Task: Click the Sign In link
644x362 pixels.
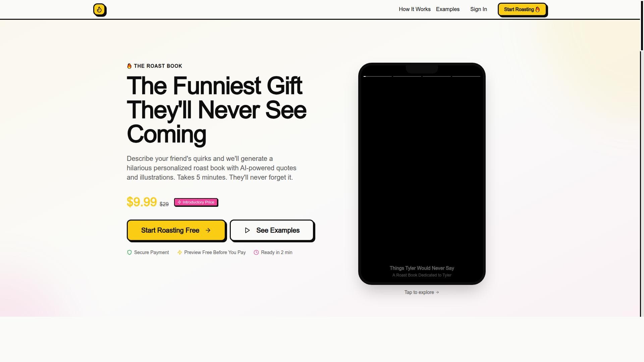Action: tap(479, 9)
